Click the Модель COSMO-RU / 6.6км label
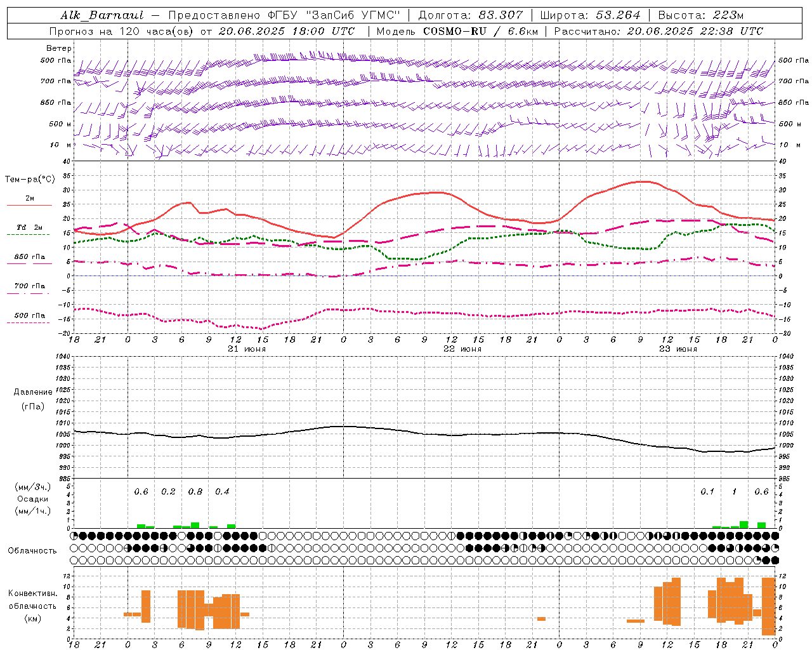Viewport: 812px width, 650px height. 457,31
